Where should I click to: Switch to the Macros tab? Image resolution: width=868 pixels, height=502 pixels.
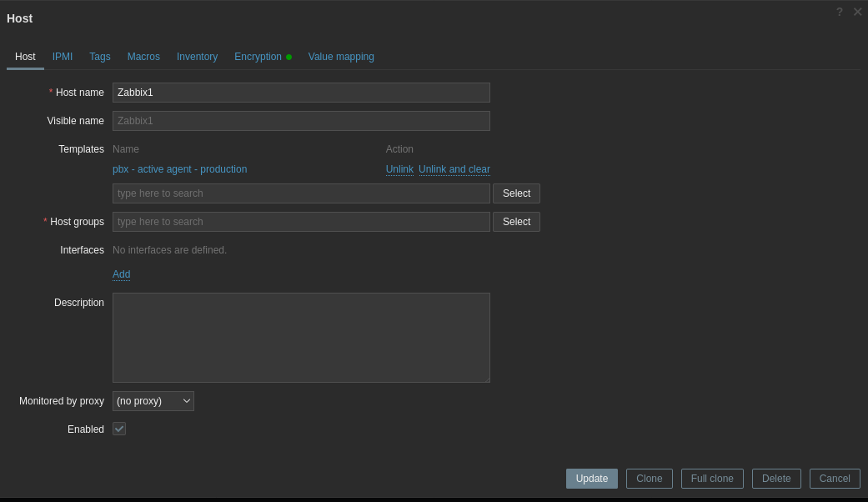tap(143, 56)
